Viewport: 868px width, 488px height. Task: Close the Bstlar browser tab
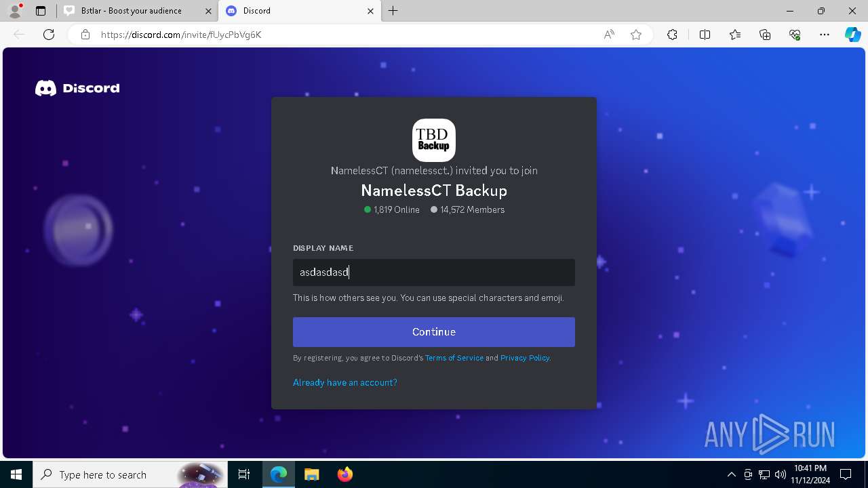coord(208,11)
